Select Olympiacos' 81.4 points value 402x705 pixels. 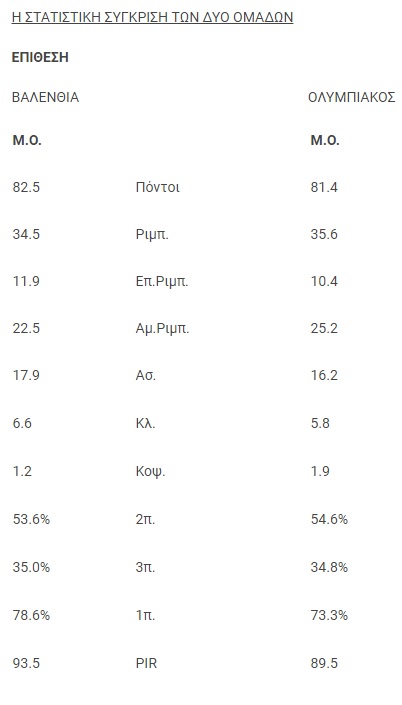click(324, 187)
